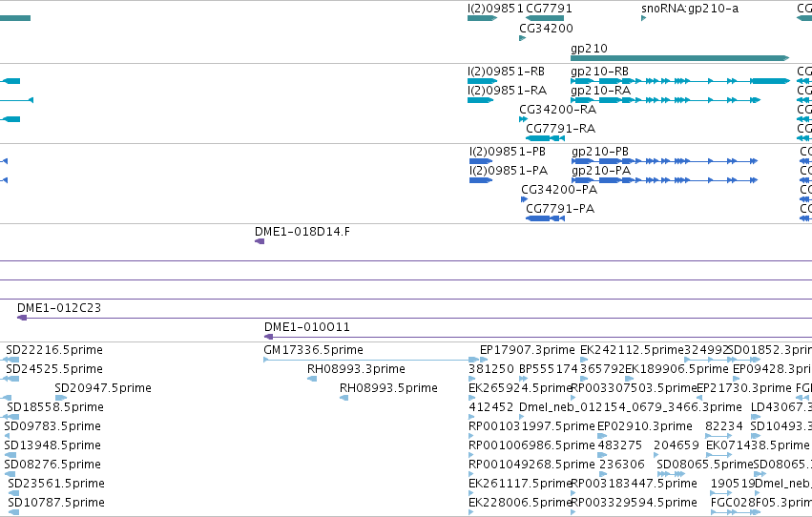This screenshot has width=812, height=517.
Task: Click the SD23561.5prime EST label
Action: (56, 484)
